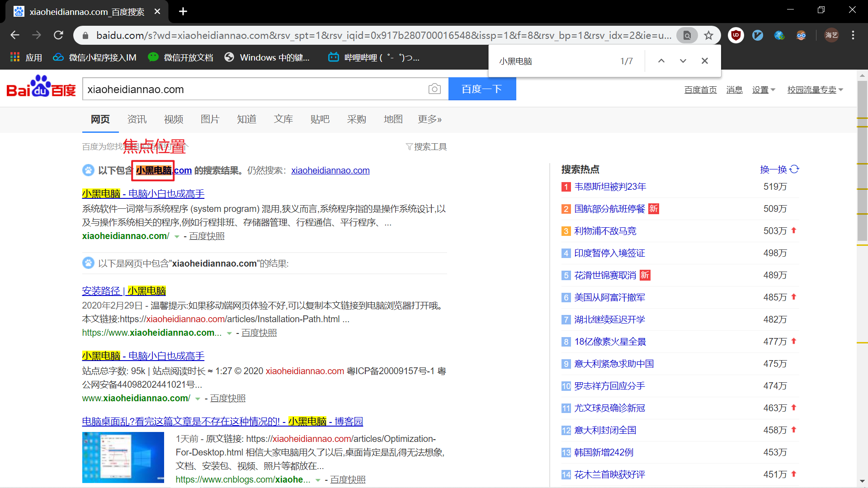Expand the 更多 tabs
Image resolution: width=868 pixels, height=488 pixels.
tap(429, 119)
